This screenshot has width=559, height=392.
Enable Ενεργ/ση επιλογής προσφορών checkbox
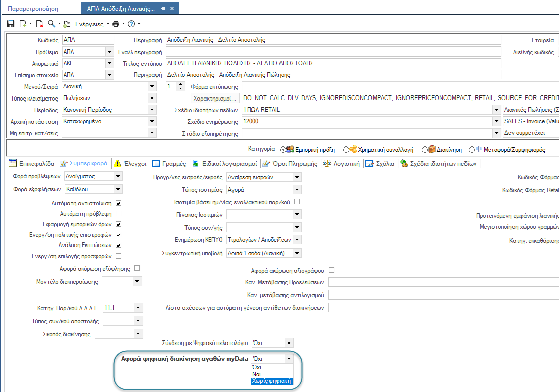tap(119, 256)
